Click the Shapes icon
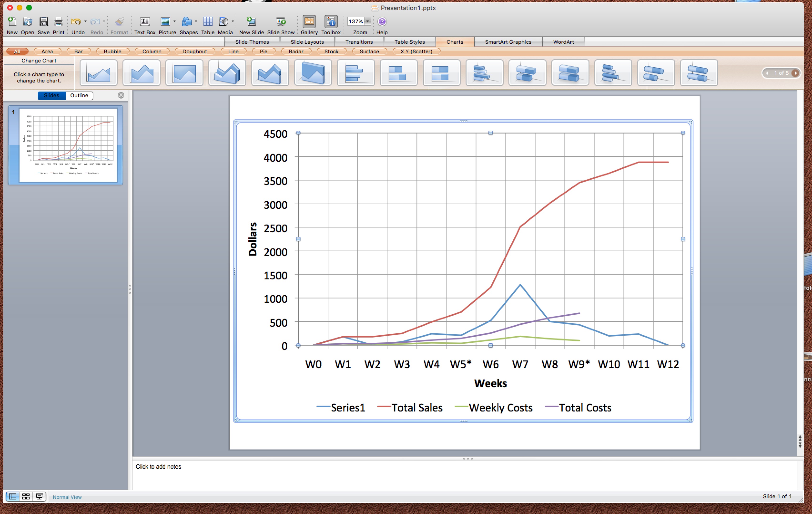 tap(187, 22)
